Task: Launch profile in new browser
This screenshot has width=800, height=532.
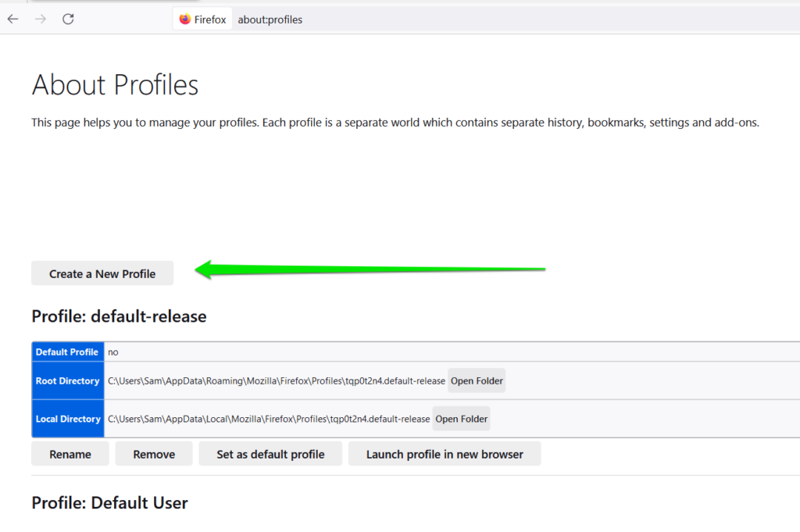Action: click(445, 453)
